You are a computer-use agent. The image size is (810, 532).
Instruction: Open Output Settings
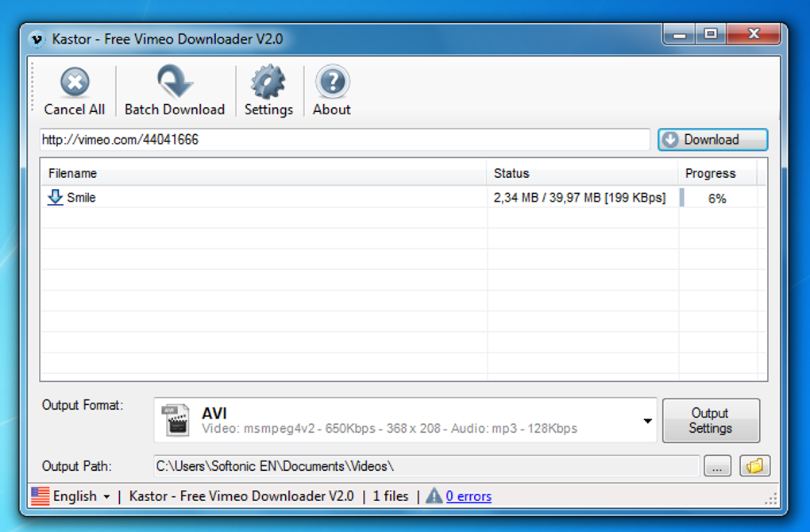(x=711, y=420)
